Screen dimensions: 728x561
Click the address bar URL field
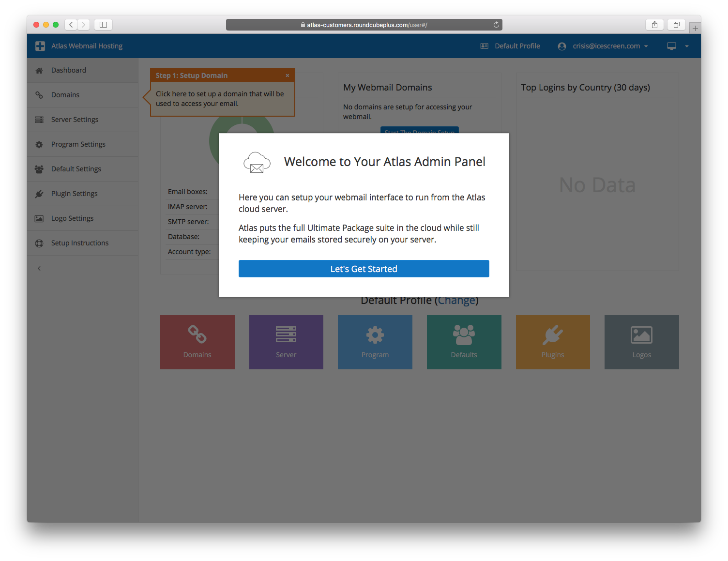[364, 25]
